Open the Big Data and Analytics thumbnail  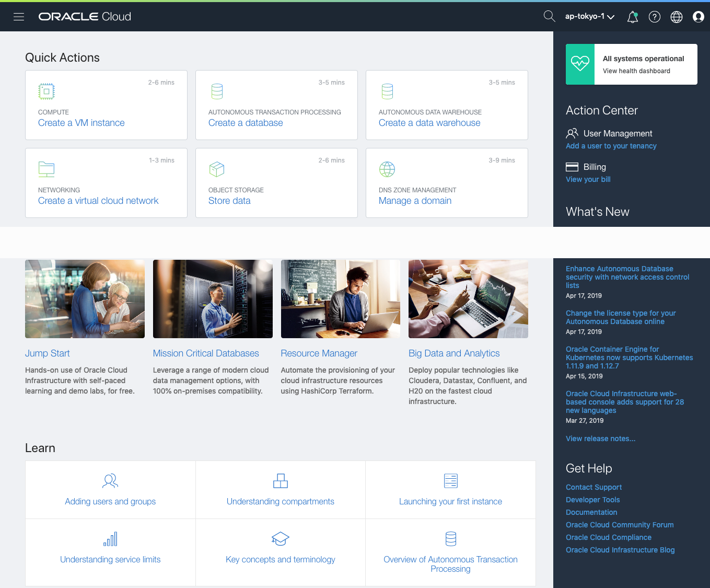468,299
